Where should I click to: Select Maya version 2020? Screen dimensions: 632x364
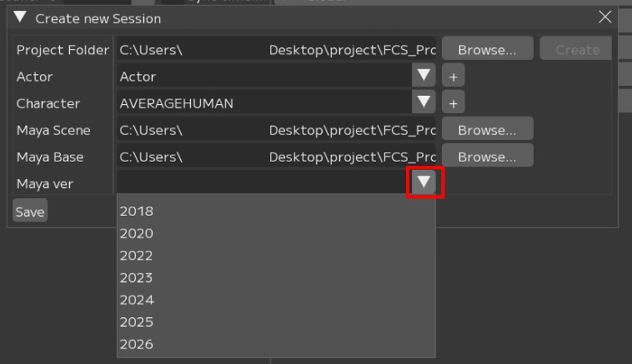pyautogui.click(x=137, y=233)
